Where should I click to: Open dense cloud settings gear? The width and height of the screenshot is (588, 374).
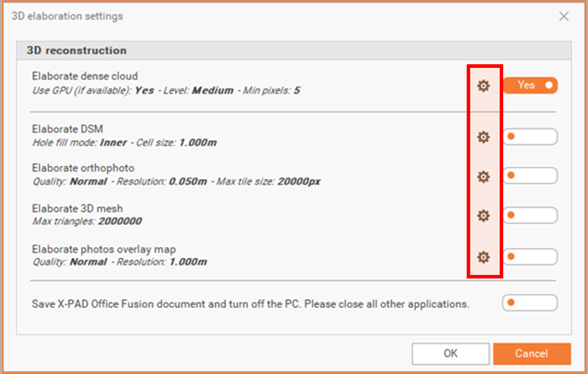484,85
